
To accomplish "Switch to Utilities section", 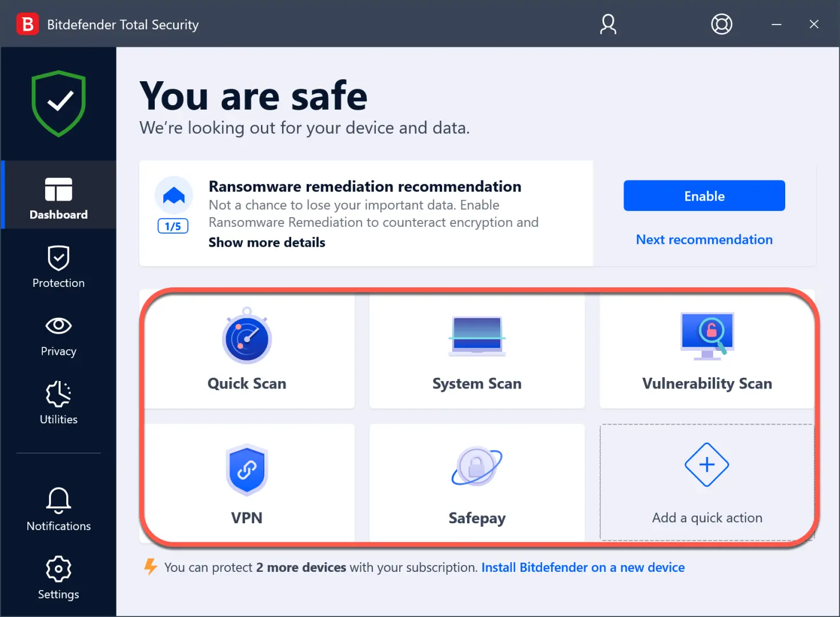I will point(59,403).
